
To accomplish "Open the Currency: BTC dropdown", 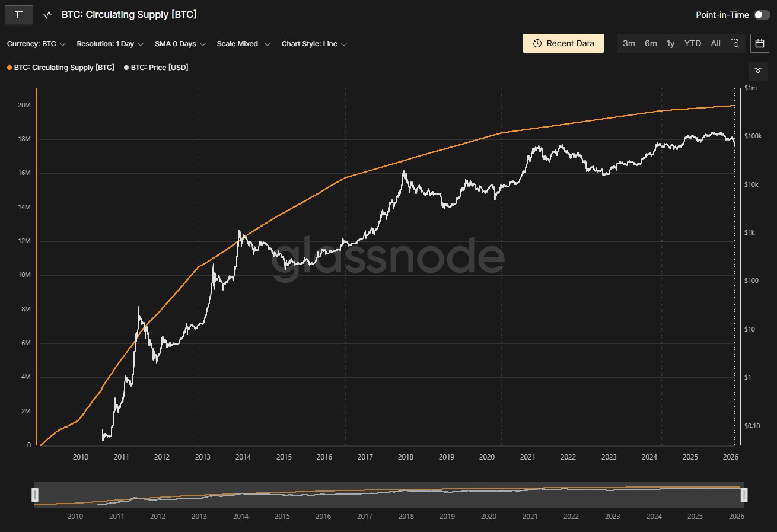I will click(37, 44).
